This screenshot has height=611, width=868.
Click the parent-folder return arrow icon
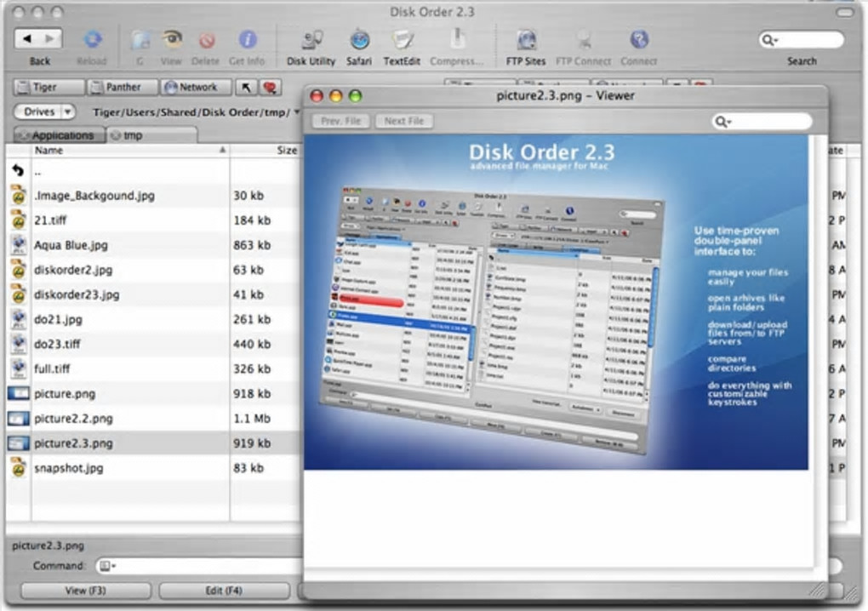tap(18, 170)
